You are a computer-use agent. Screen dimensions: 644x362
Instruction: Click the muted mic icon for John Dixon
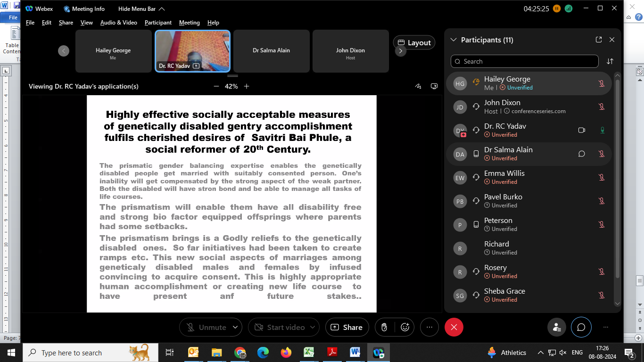[602, 107]
